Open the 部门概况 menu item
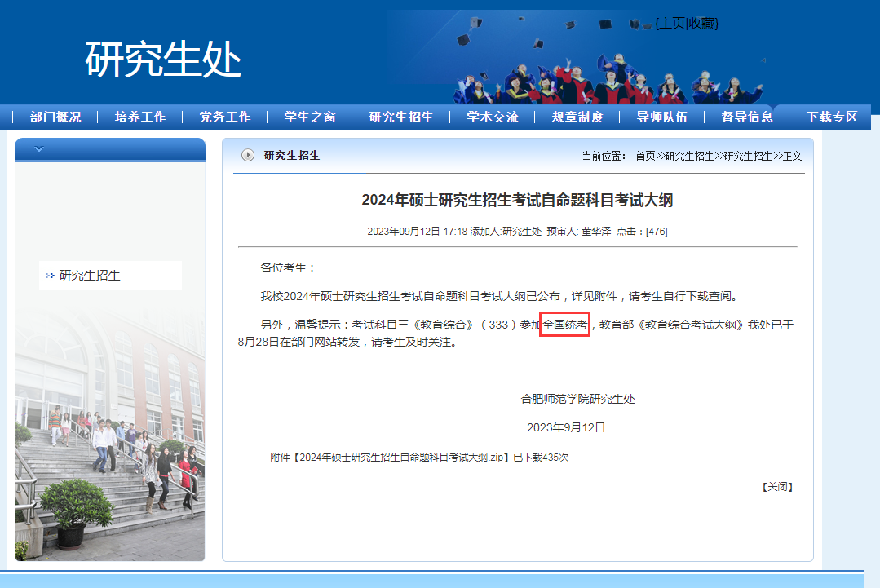The image size is (880, 588). coord(55,117)
